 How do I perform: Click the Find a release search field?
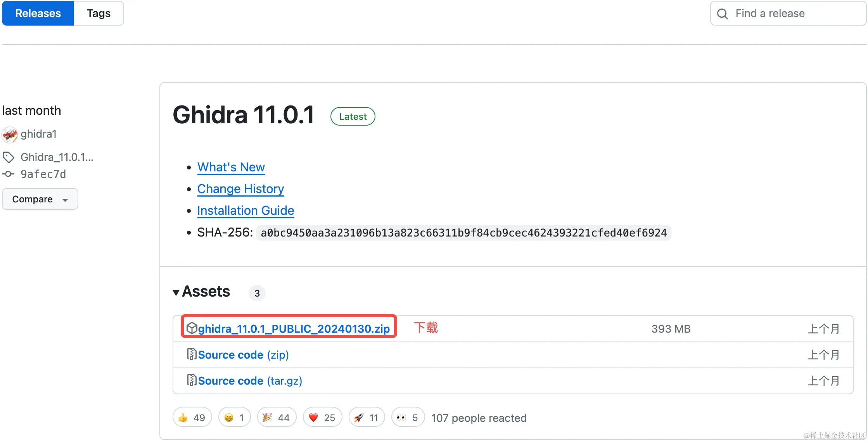(788, 14)
